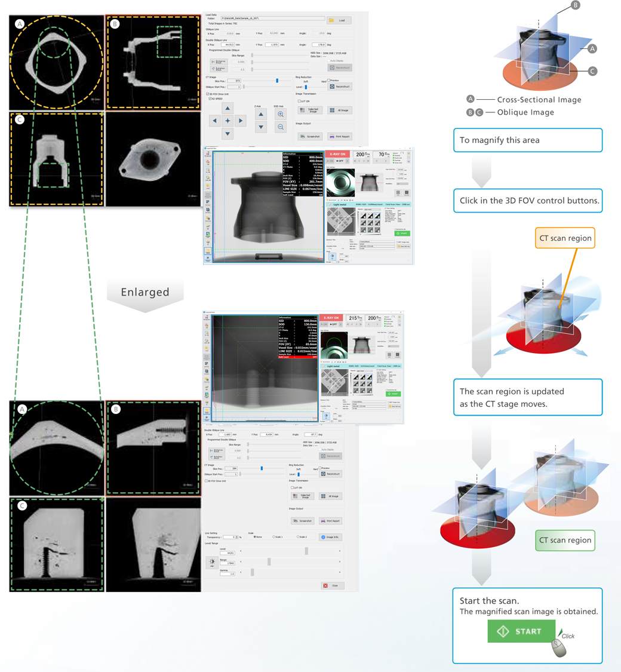Image resolution: width=621 pixels, height=672 pixels.
Task: Click the Level value field in Level/Range
Action: click(x=228, y=553)
